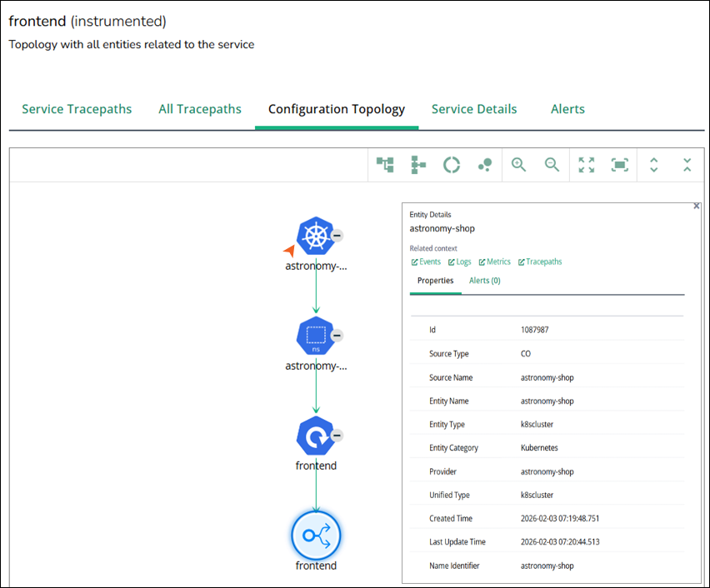Select the highlighted frontend service node
710x588 pixels.
coord(316,536)
